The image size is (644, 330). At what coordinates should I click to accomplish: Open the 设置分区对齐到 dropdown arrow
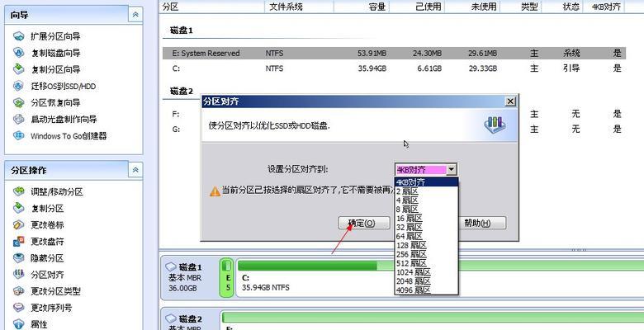pos(452,169)
